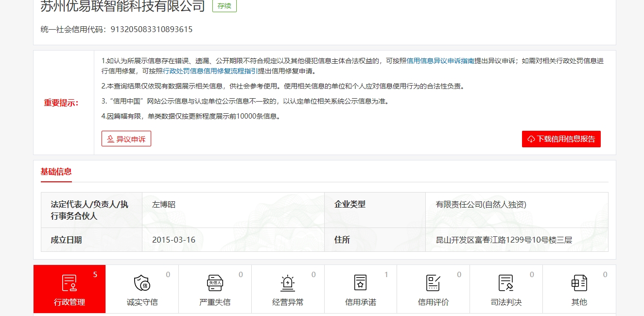644x316 pixels.
Task: Click the 法定代表人/负责人 header cell
Action: click(91, 210)
